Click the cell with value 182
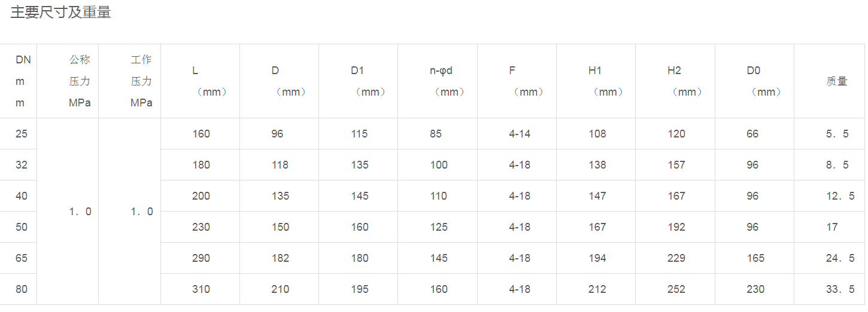The width and height of the screenshot is (868, 312). [280, 258]
